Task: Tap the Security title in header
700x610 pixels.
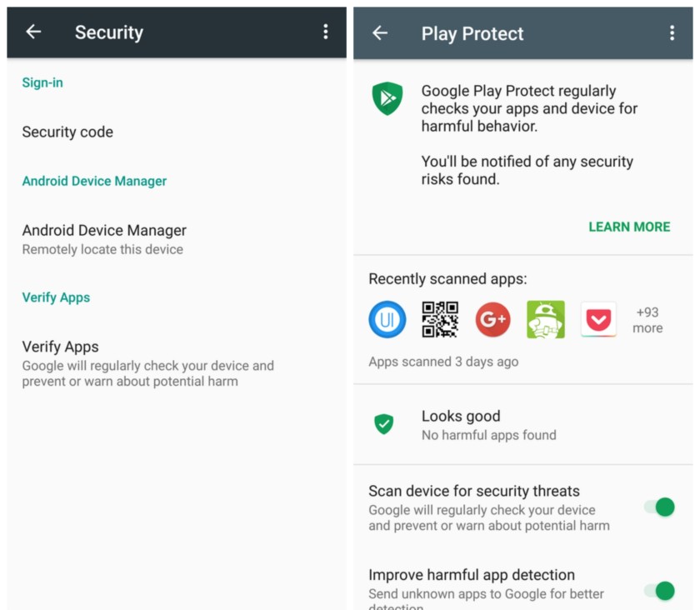Action: point(109,32)
